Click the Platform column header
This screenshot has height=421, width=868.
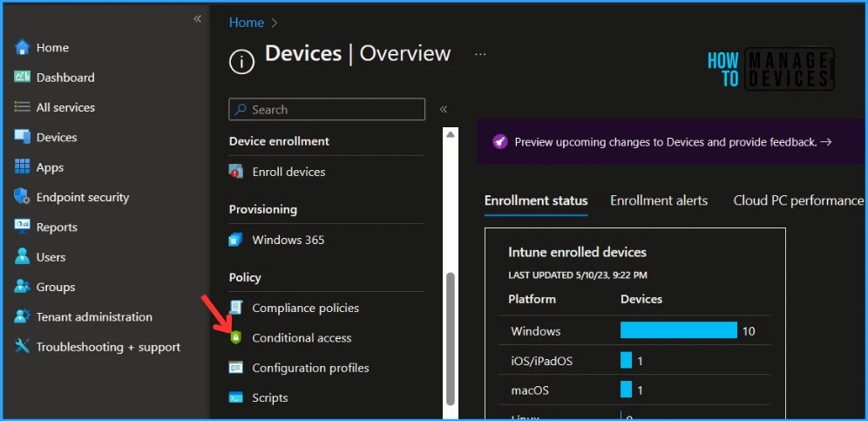pos(532,299)
